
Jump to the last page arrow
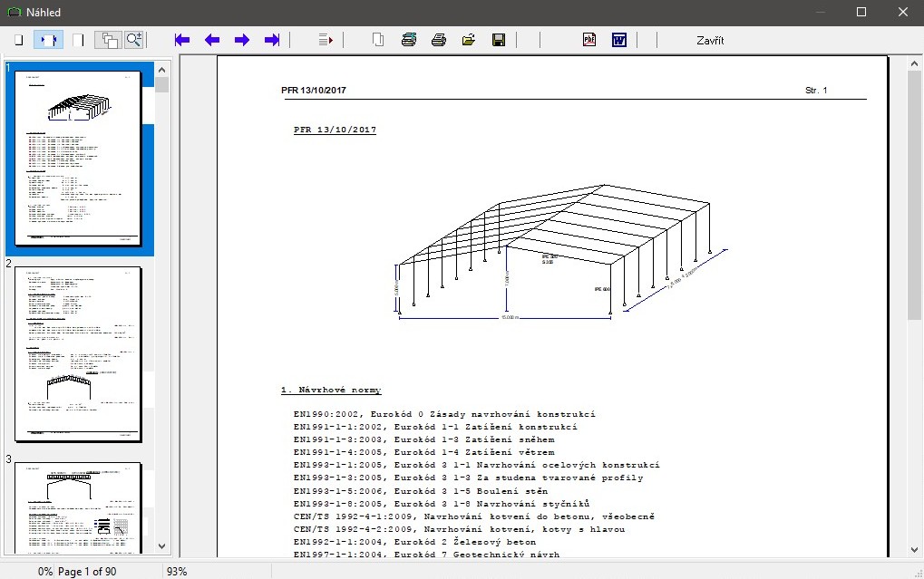pos(272,40)
